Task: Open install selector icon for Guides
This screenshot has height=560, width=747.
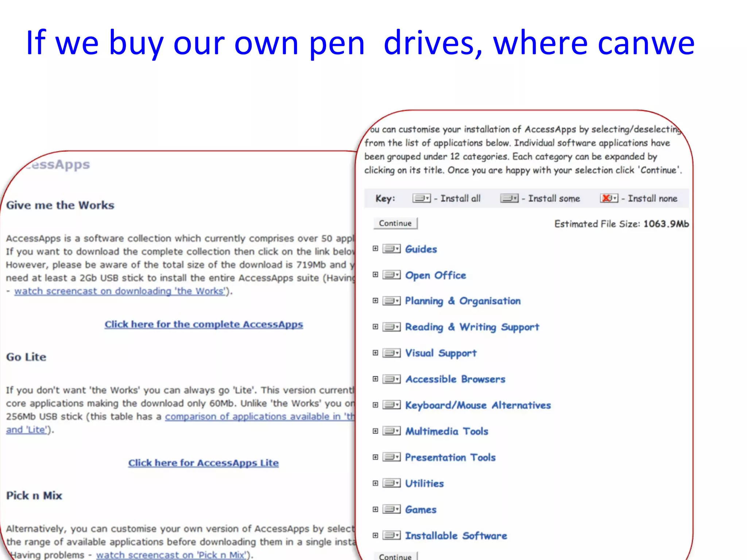Action: pos(392,249)
